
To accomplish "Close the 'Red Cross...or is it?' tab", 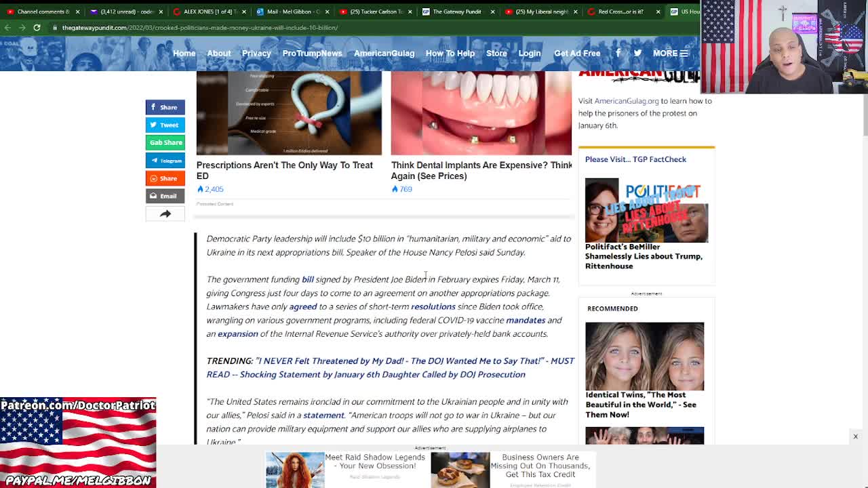I will [x=658, y=12].
